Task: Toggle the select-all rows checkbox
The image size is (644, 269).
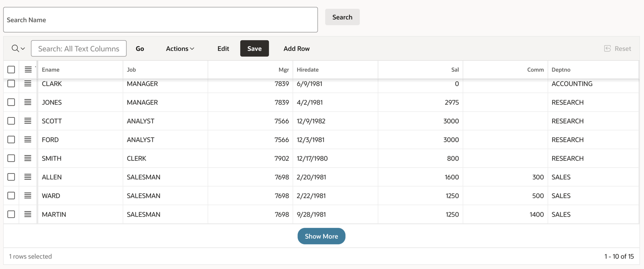Action: [11, 70]
